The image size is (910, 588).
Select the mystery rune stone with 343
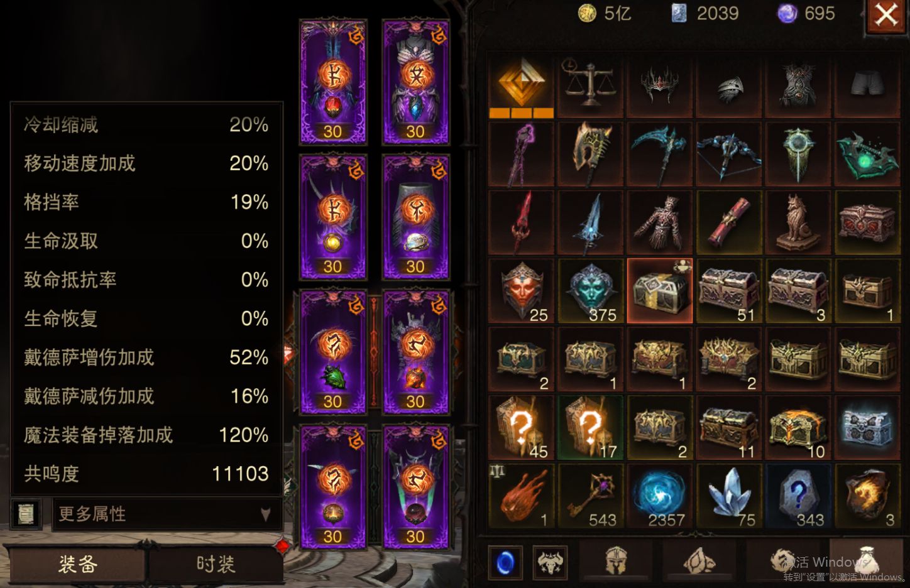point(798,496)
